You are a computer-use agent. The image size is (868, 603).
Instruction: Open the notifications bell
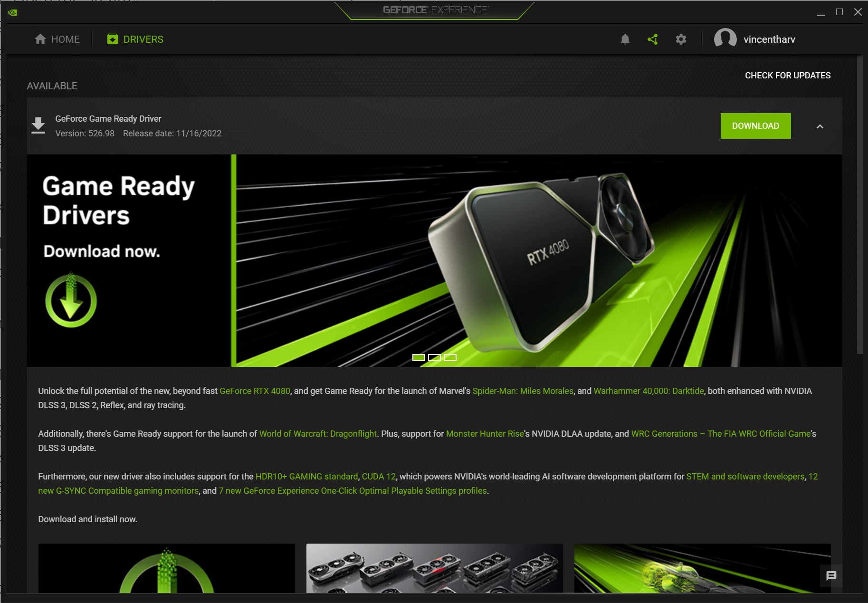coord(625,39)
